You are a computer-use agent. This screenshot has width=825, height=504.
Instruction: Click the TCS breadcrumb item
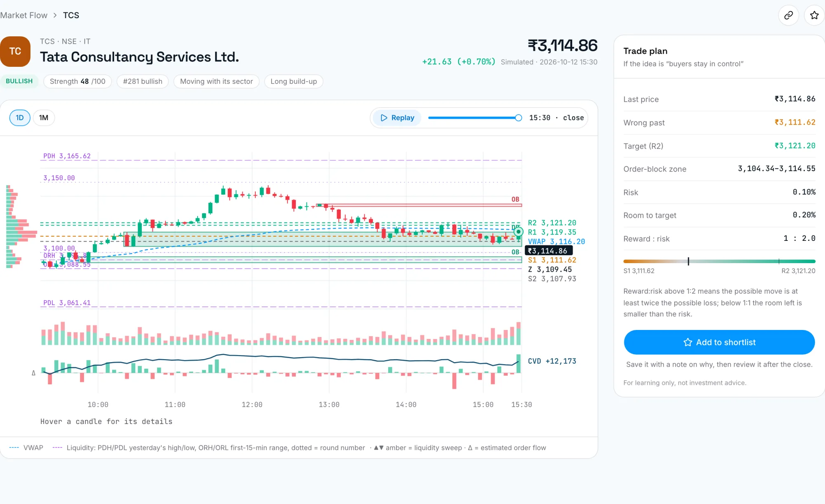pyautogui.click(x=71, y=15)
